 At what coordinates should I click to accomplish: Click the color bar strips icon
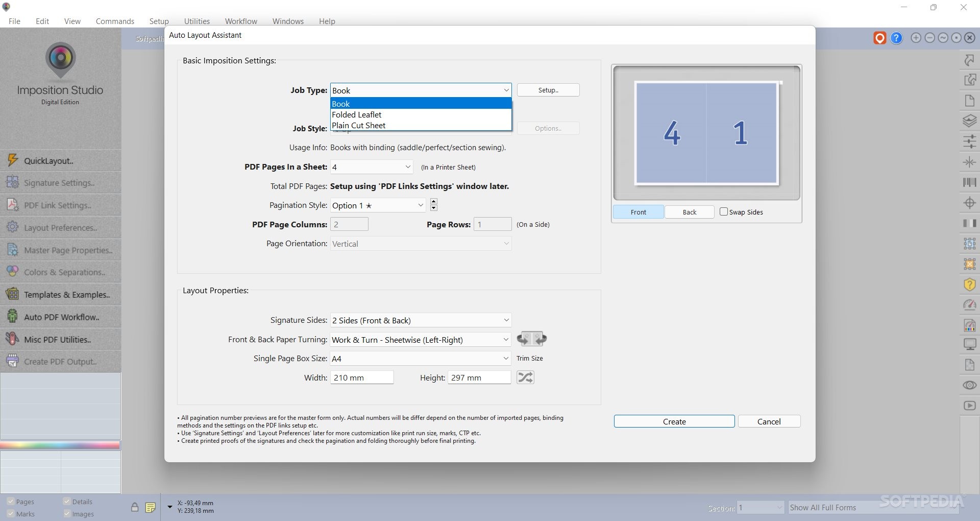tap(969, 223)
